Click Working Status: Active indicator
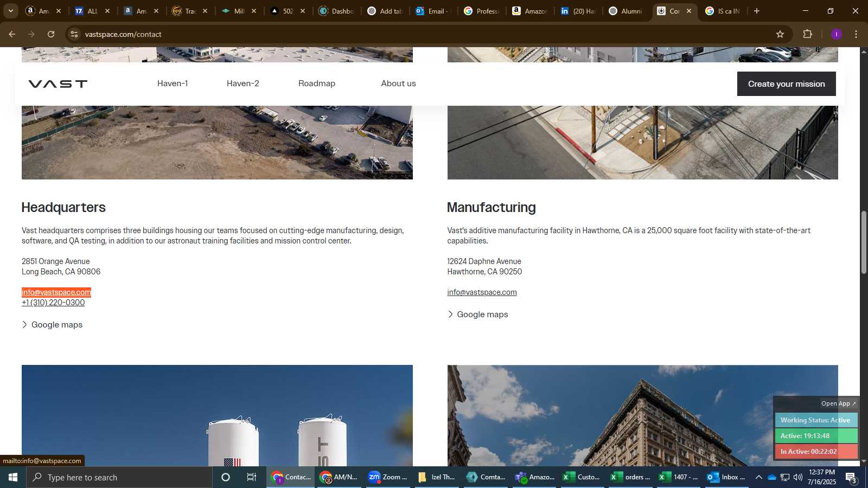The width and height of the screenshot is (868, 488). pyautogui.click(x=815, y=420)
